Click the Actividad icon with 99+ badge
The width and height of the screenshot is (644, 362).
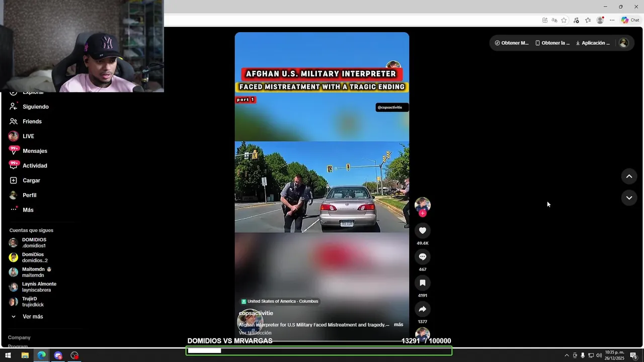pos(14,165)
